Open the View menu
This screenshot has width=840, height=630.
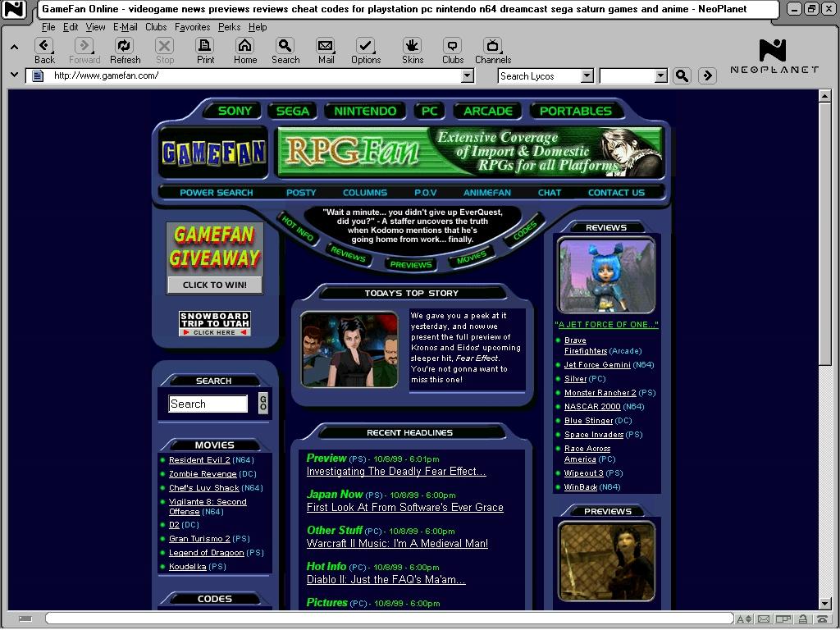(95, 27)
